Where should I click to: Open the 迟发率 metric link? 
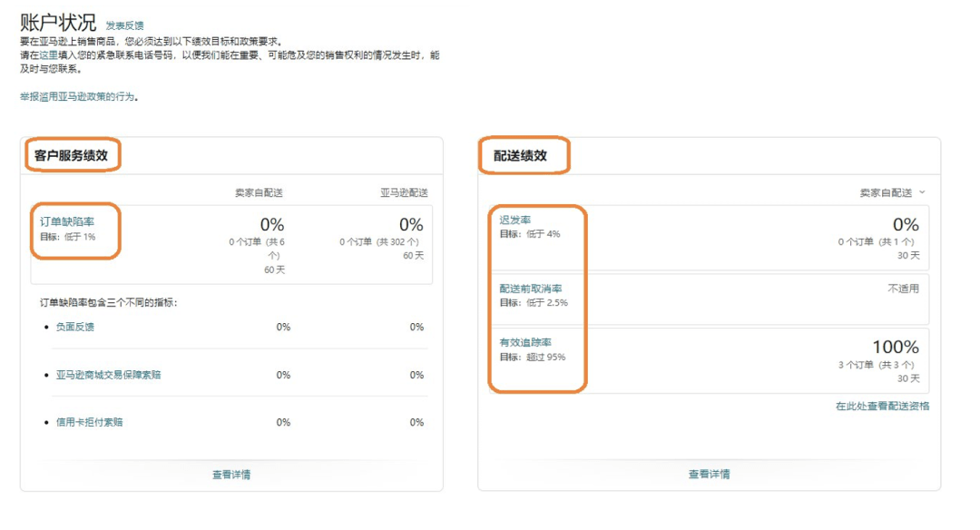point(514,221)
